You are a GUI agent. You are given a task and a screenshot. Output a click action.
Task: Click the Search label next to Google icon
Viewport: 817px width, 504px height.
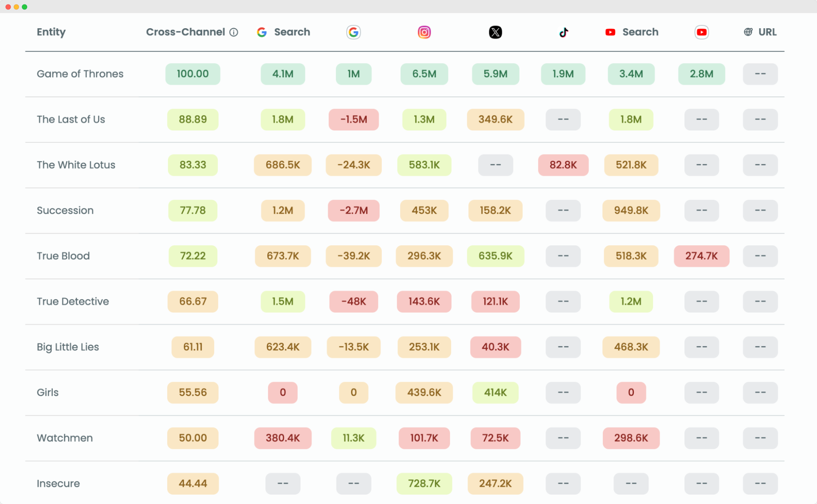pos(292,32)
